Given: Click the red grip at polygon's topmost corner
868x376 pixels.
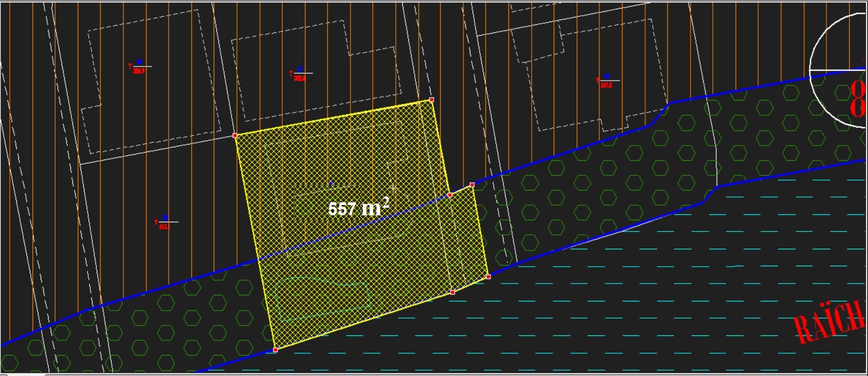Looking at the screenshot, I should coord(432,100).
